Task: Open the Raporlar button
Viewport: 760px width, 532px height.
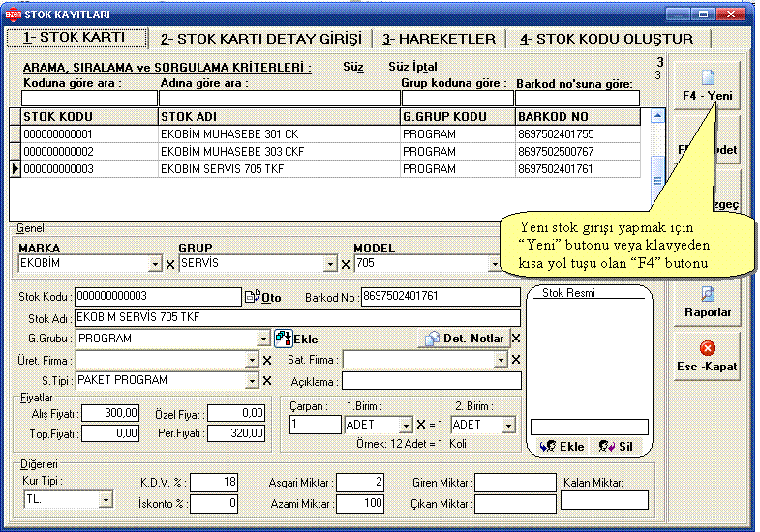Action: click(707, 303)
